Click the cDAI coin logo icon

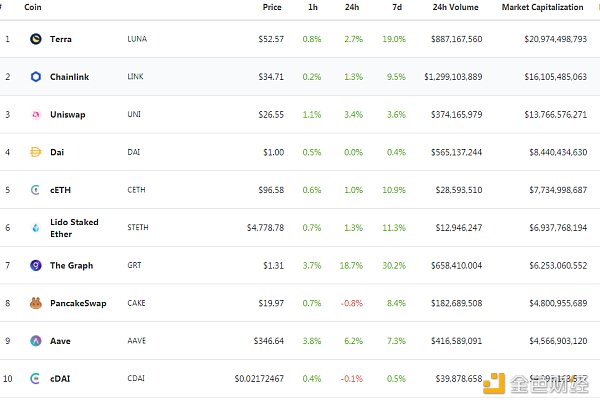tap(36, 378)
